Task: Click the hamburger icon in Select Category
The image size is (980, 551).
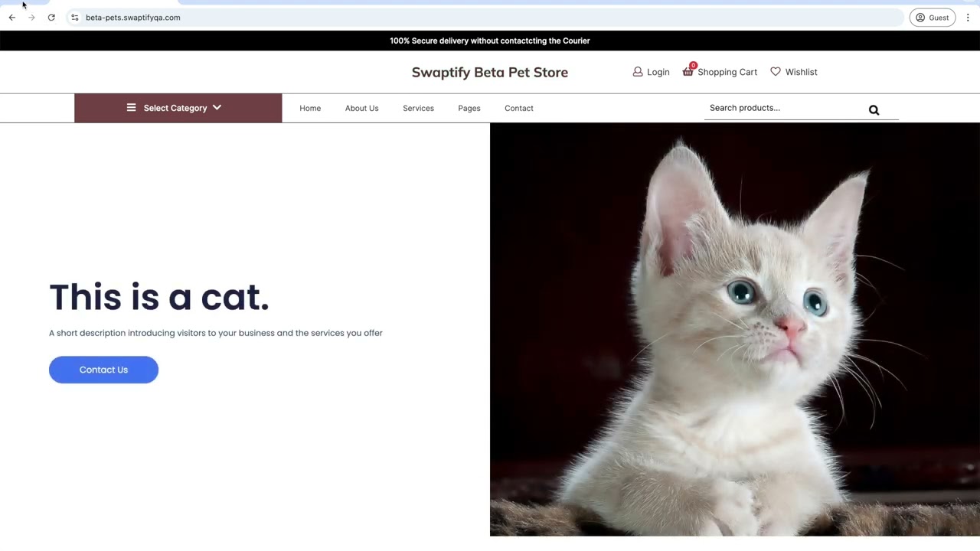Action: tap(131, 108)
